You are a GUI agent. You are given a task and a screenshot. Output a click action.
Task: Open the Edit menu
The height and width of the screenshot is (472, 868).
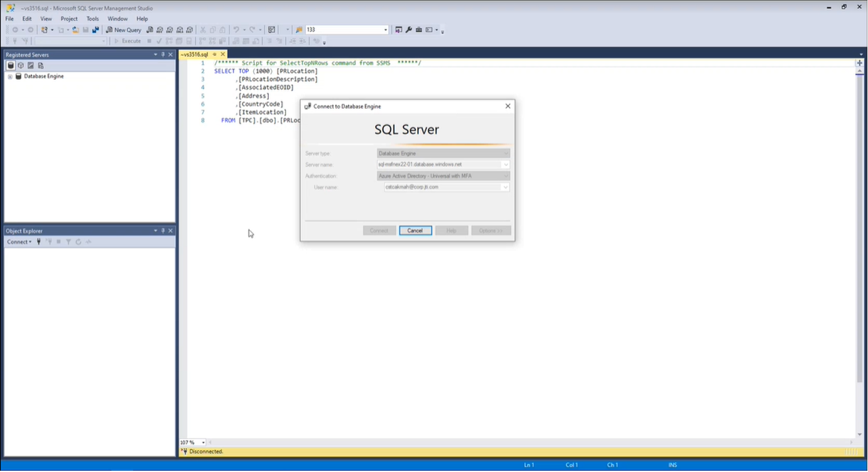[27, 19]
